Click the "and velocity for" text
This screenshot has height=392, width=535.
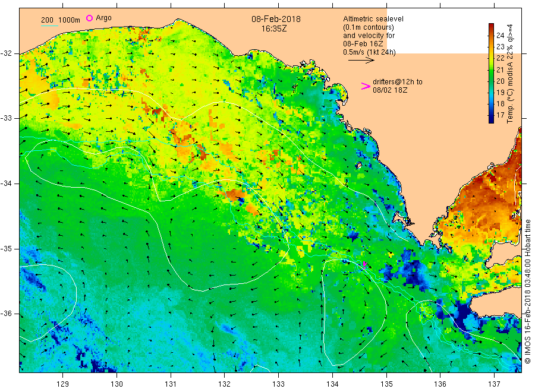coord(369,36)
